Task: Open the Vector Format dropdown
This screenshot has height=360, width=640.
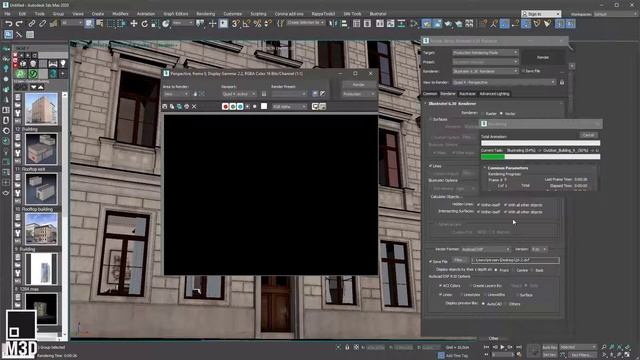Action: coord(486,249)
